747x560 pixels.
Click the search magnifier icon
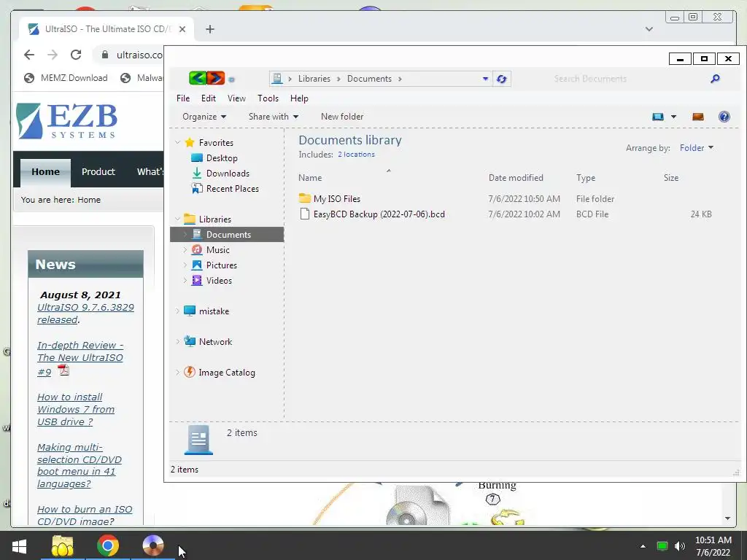coord(715,79)
